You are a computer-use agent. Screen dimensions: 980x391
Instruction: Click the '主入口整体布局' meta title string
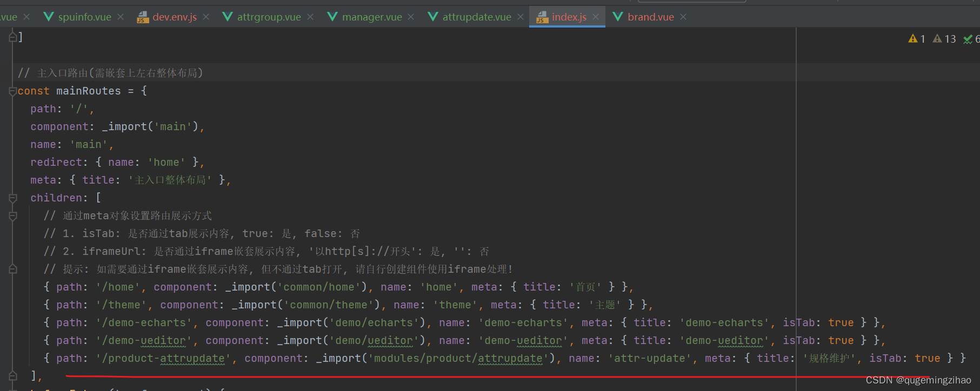click(x=170, y=180)
